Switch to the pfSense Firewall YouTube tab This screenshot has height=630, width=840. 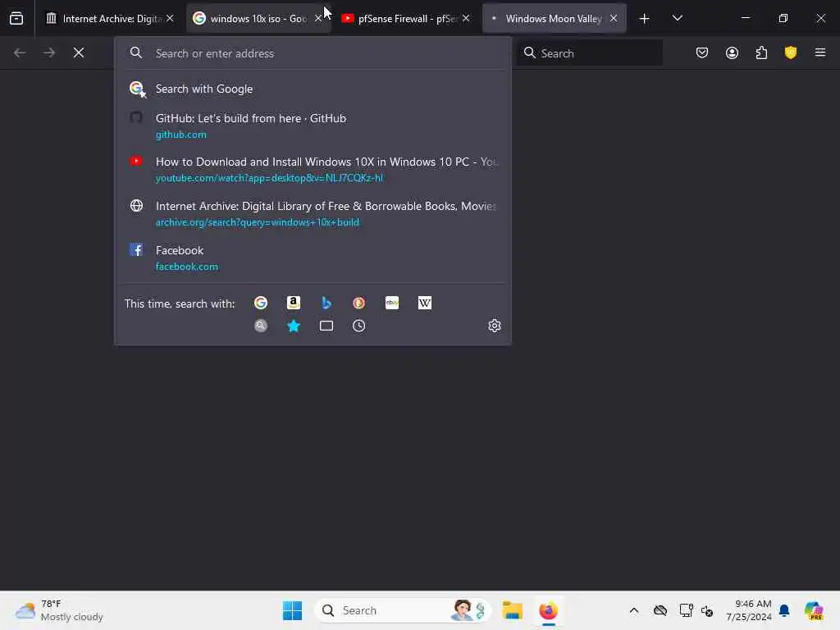406,18
